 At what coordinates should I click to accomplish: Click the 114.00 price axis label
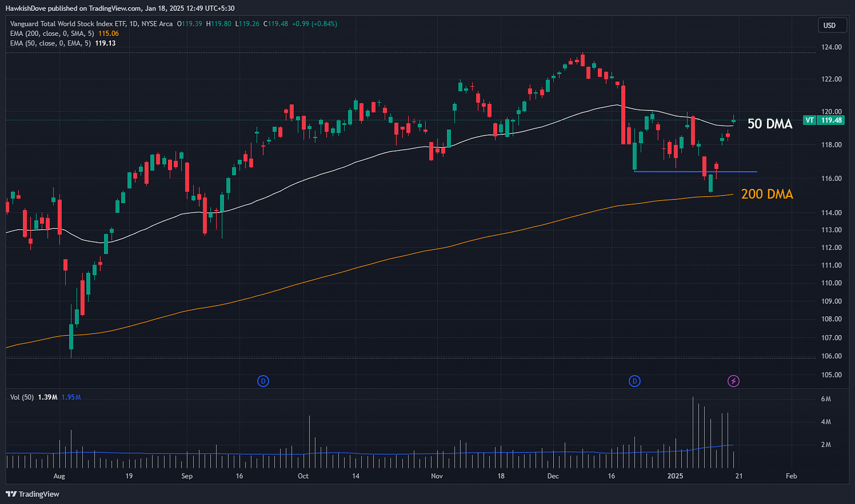[832, 212]
